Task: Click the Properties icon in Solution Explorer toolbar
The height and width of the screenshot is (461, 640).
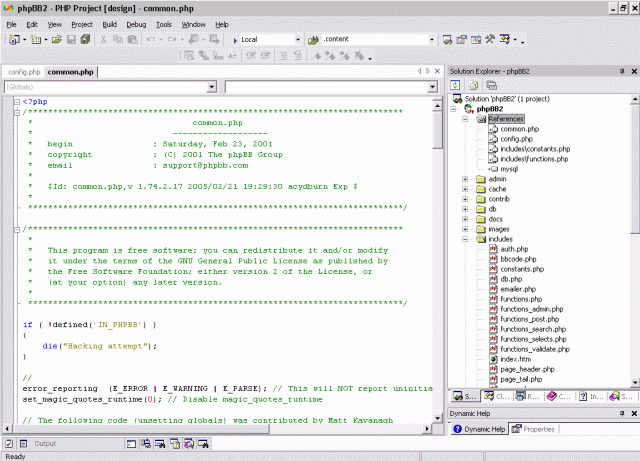Action: coord(491,85)
